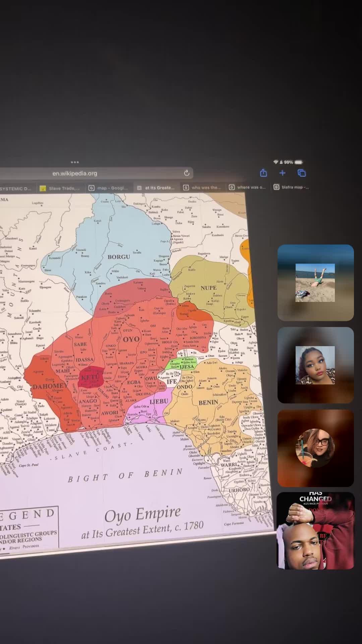Open the "map - Googl..." tab
The height and width of the screenshot is (644, 362).
(109, 188)
